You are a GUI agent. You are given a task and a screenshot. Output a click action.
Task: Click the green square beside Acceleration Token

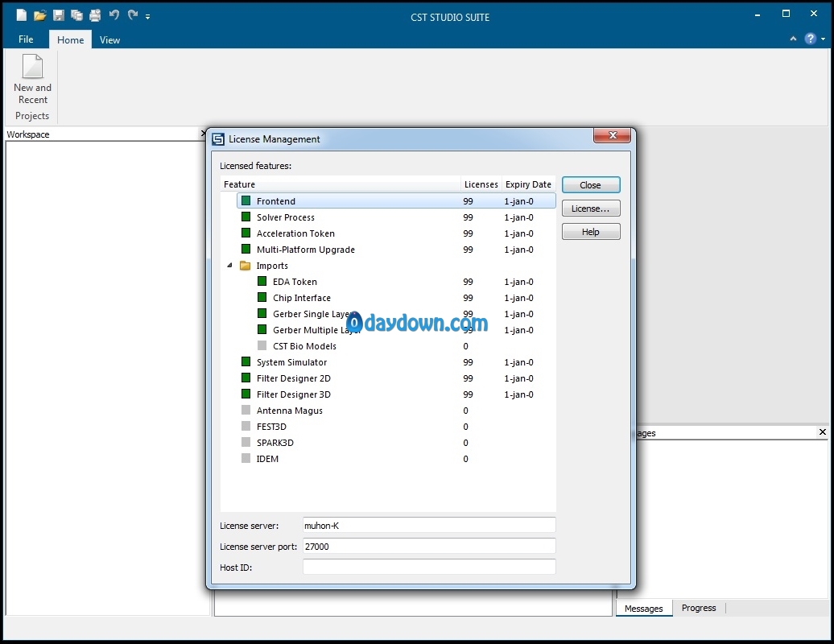[x=246, y=233]
